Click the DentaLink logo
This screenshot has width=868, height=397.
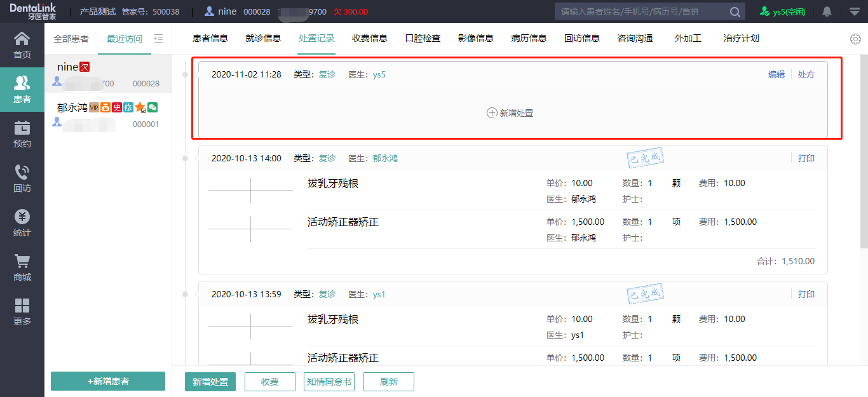click(x=33, y=11)
